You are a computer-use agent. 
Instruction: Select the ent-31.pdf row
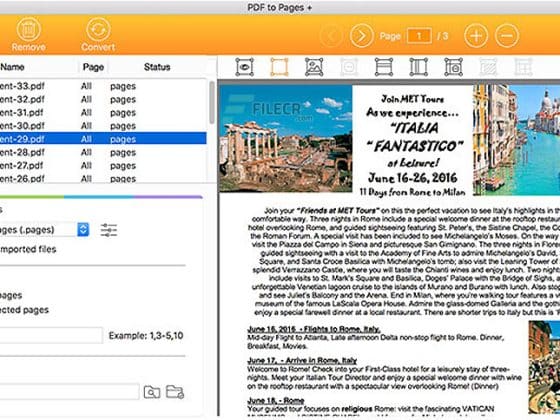click(x=103, y=112)
